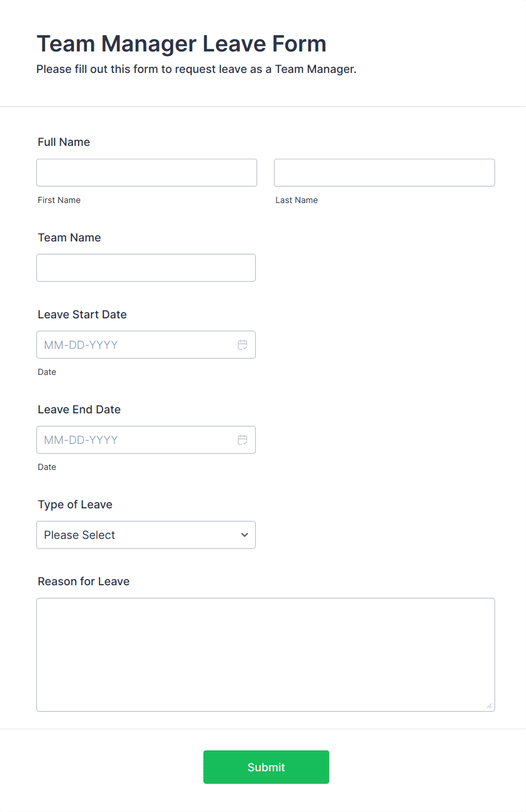
Task: Expand the Type of Leave chevron arrow
Action: (x=244, y=535)
